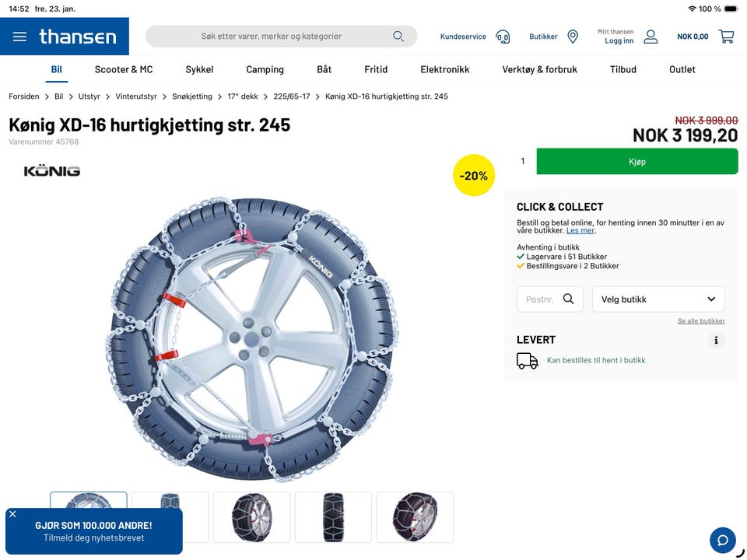This screenshot has height=560, width=747.
Task: Go to Snøkjetting breadcrumb
Action: click(192, 96)
